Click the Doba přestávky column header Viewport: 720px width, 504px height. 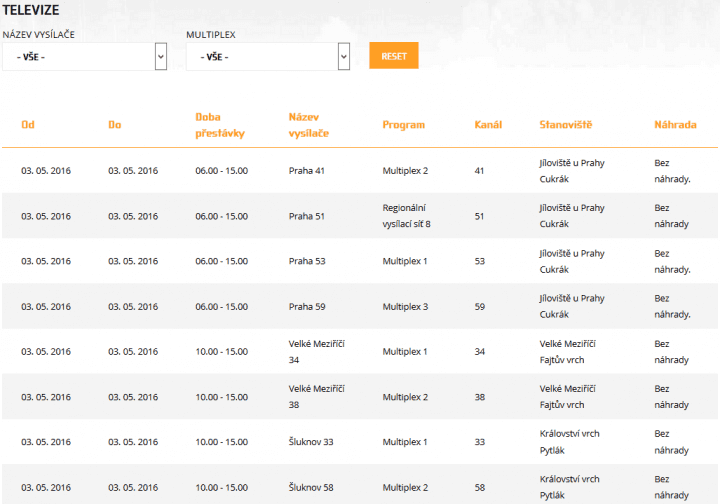pyautogui.click(x=220, y=125)
